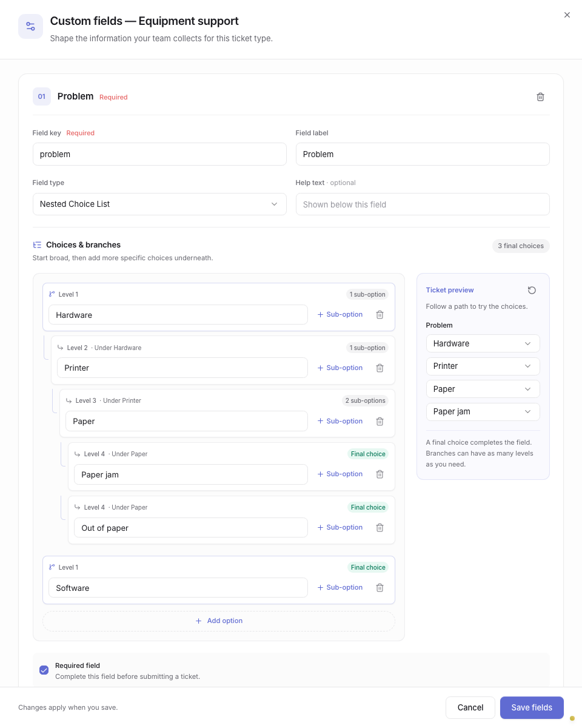Add a sub-option under Printer
The image size is (582, 728).
[x=340, y=368]
